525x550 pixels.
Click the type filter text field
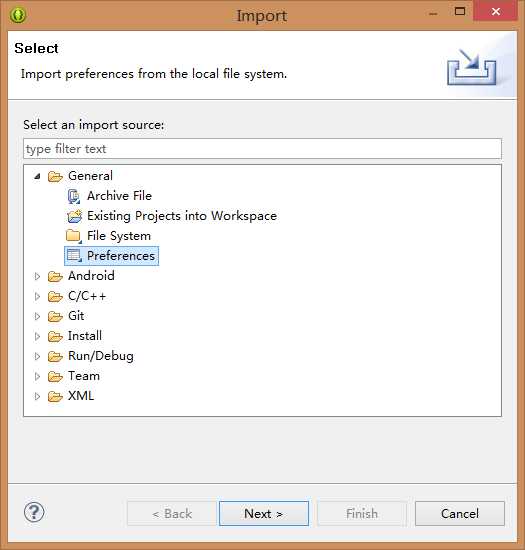(262, 149)
